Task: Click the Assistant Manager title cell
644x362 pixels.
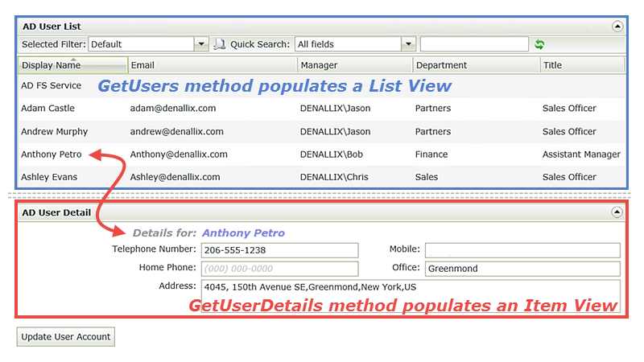Action: pos(581,154)
